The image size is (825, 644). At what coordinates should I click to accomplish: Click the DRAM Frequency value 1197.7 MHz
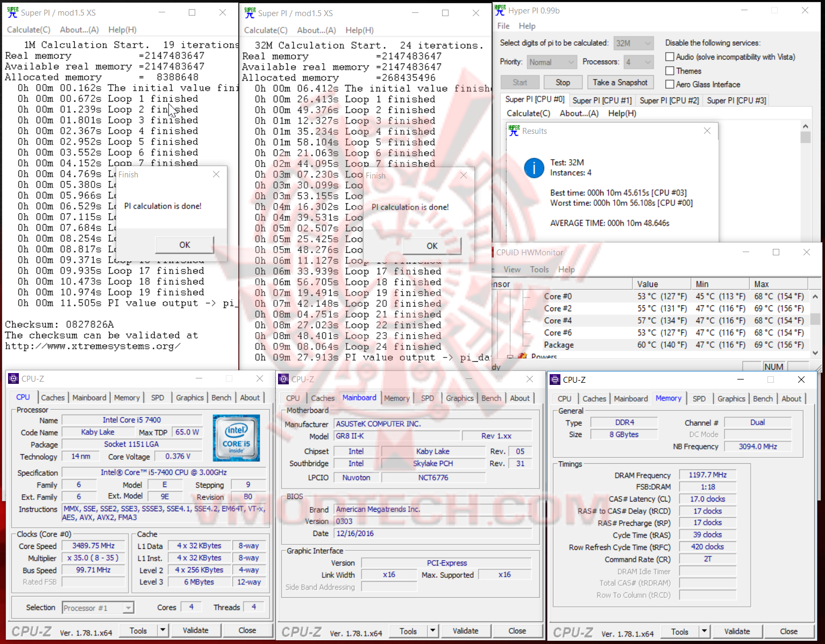tap(708, 475)
